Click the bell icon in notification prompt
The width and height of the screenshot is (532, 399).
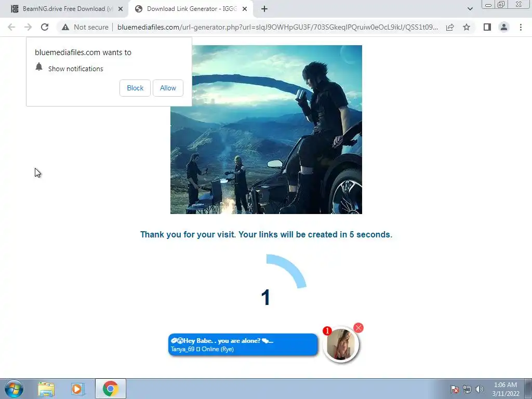tap(39, 67)
